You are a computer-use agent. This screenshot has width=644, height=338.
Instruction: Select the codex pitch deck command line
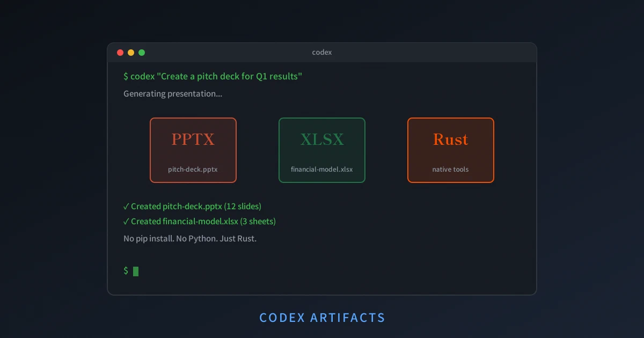tap(213, 76)
